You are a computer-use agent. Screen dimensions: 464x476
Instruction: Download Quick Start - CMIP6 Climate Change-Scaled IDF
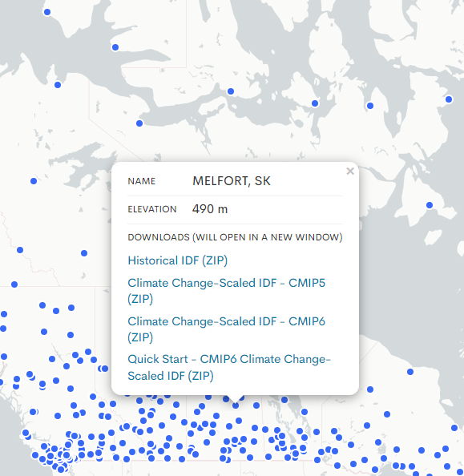229,367
